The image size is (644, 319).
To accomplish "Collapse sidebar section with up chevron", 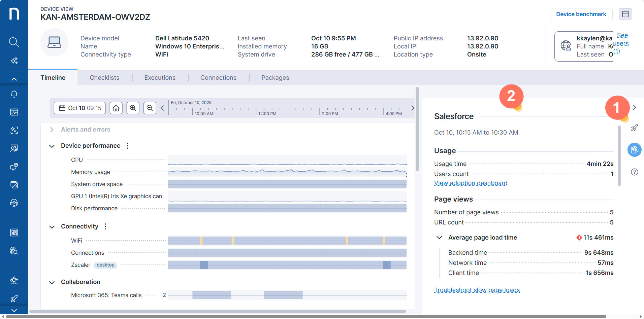I will (x=14, y=79).
